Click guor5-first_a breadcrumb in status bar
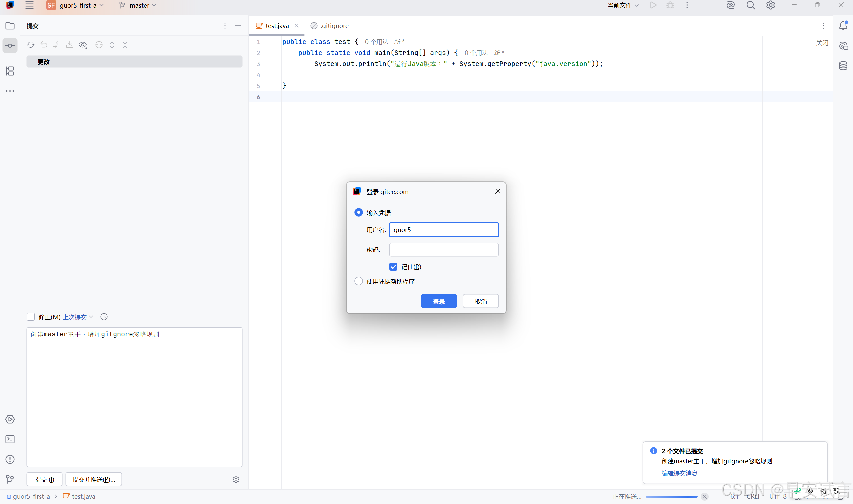Screen dimensions: 853x504 pyautogui.click(x=28, y=496)
